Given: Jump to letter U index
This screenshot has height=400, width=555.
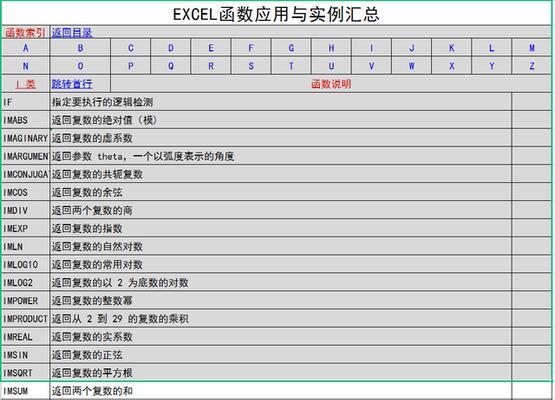Looking at the screenshot, I should pos(331,66).
